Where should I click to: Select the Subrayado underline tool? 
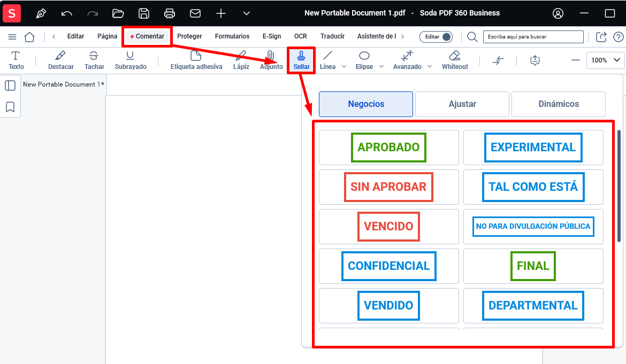tap(131, 60)
